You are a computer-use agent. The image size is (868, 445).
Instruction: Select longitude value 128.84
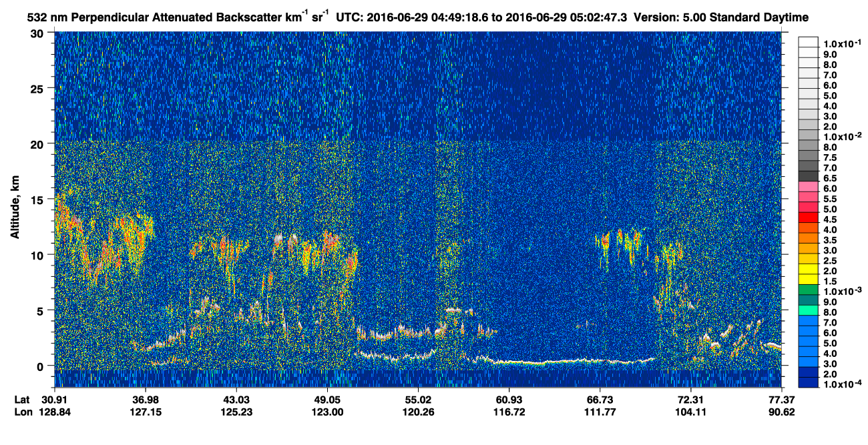coord(55,412)
